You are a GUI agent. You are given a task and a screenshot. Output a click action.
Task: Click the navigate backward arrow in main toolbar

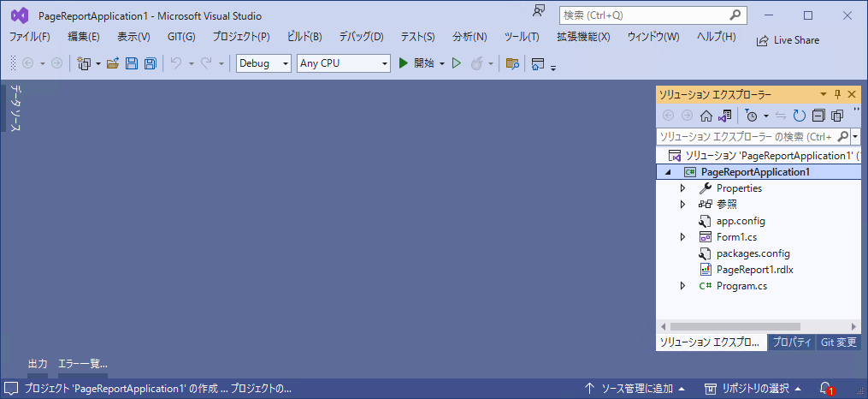27,63
